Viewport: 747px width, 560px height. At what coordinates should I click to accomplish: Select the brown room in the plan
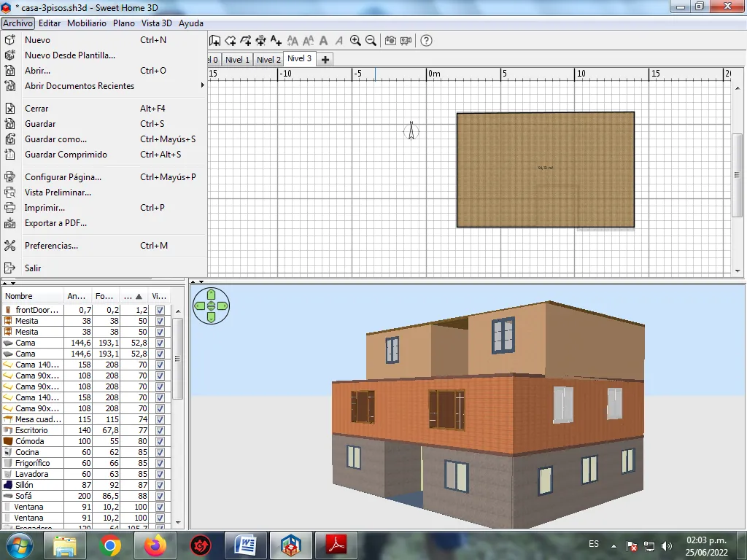(546, 170)
